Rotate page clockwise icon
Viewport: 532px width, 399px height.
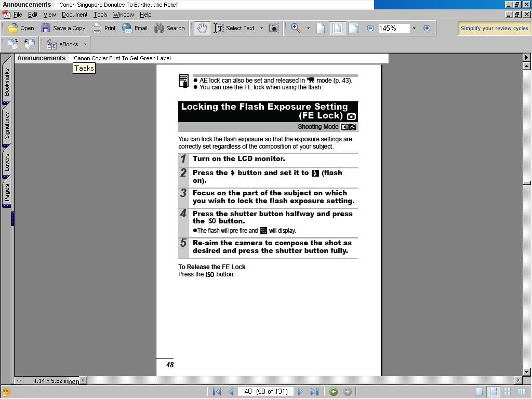point(13,44)
